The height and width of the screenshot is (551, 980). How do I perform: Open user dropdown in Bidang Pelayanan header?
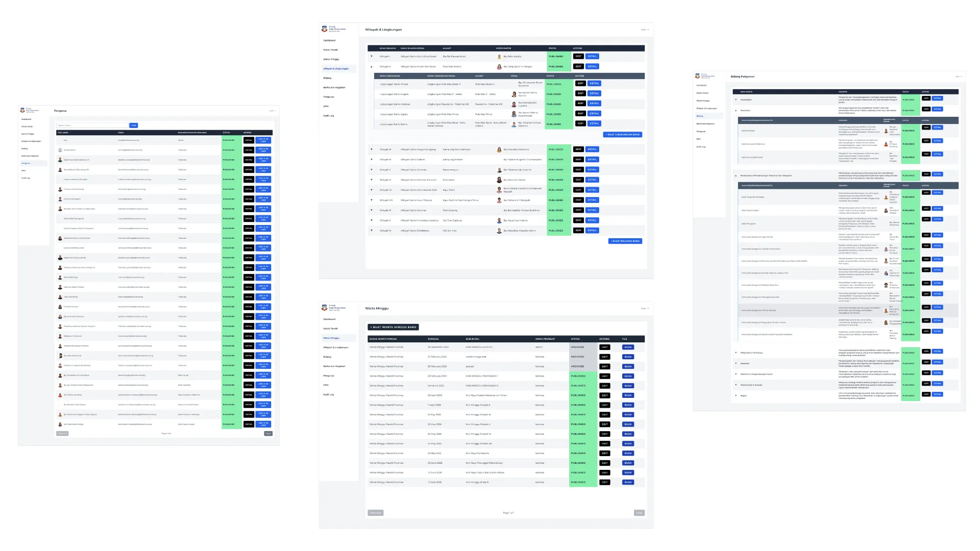pos(959,77)
